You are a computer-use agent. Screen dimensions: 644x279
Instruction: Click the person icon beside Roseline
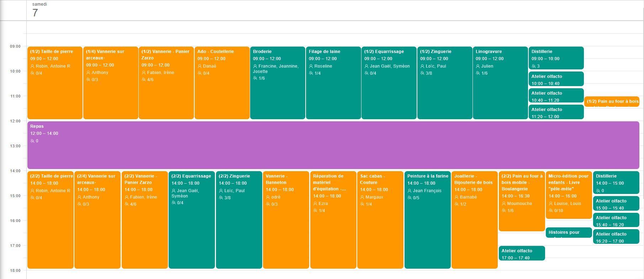(311, 66)
